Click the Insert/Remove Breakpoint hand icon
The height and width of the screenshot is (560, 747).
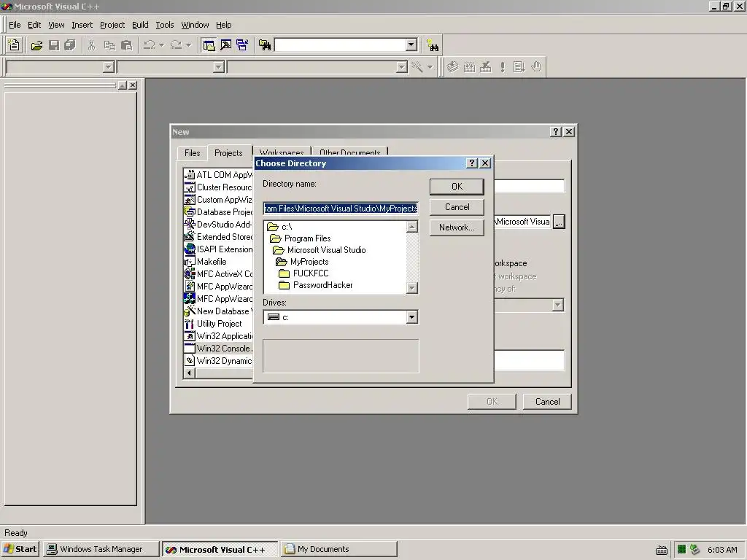click(x=536, y=66)
